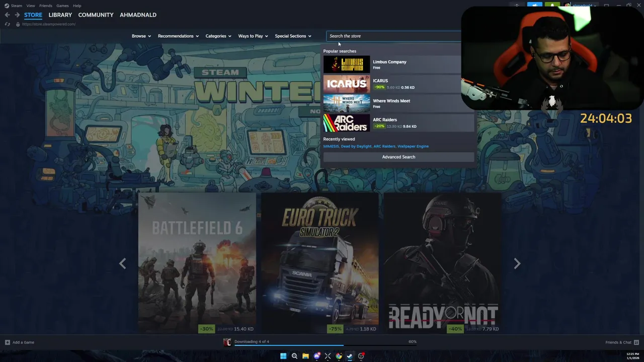Click the Add a Game plus icon
This screenshot has width=644, height=362.
point(7,342)
